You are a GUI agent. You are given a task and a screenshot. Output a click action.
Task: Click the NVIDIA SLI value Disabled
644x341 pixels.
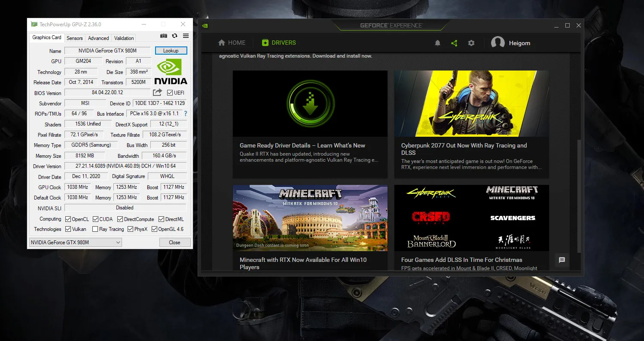click(x=125, y=208)
